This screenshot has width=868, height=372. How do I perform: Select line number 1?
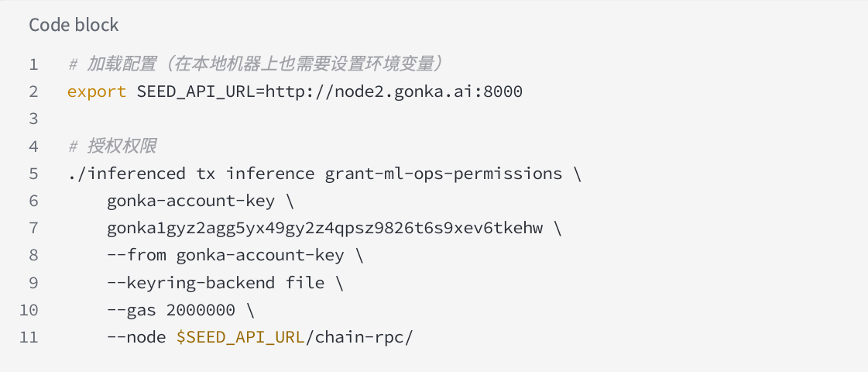point(34,64)
